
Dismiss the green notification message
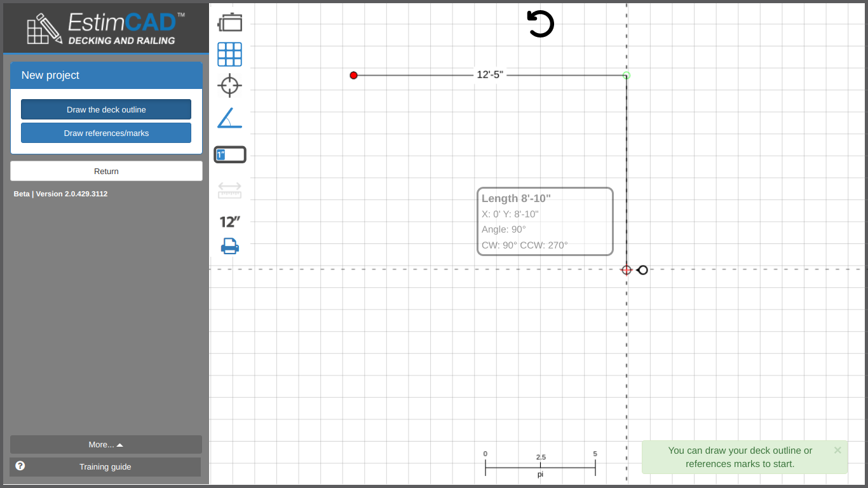pos(837,450)
